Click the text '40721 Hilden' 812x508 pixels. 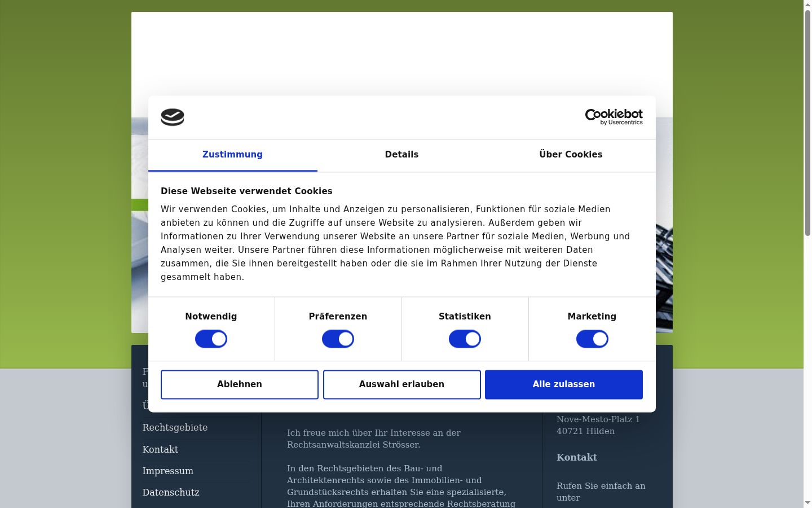click(585, 431)
